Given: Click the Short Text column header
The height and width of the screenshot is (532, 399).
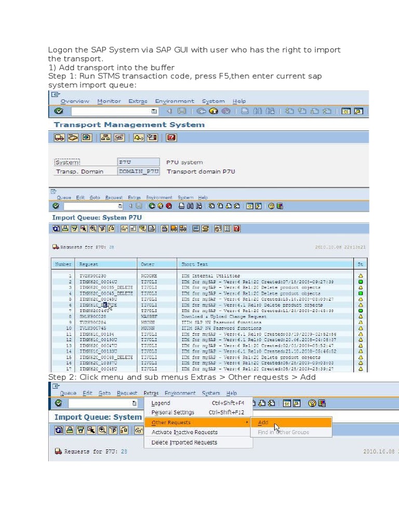Looking at the screenshot, I should pyautogui.click(x=195, y=264).
